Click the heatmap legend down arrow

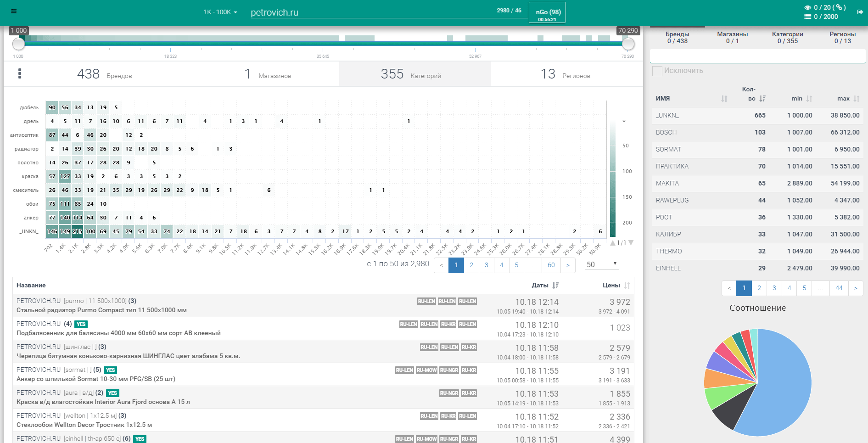pyautogui.click(x=631, y=243)
